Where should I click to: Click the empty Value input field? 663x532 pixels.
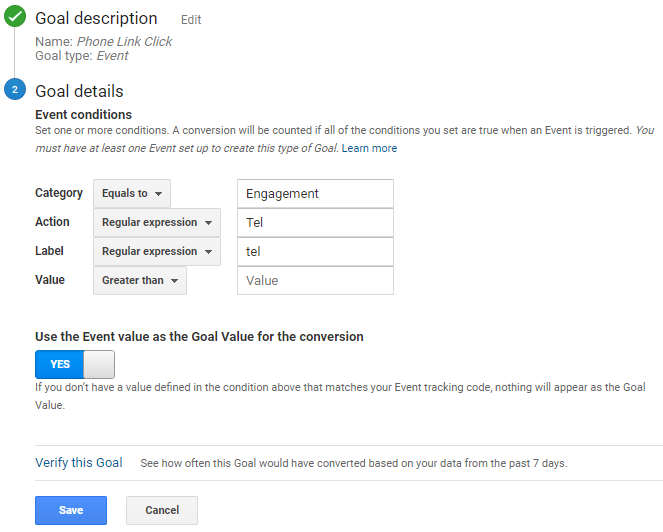315,280
